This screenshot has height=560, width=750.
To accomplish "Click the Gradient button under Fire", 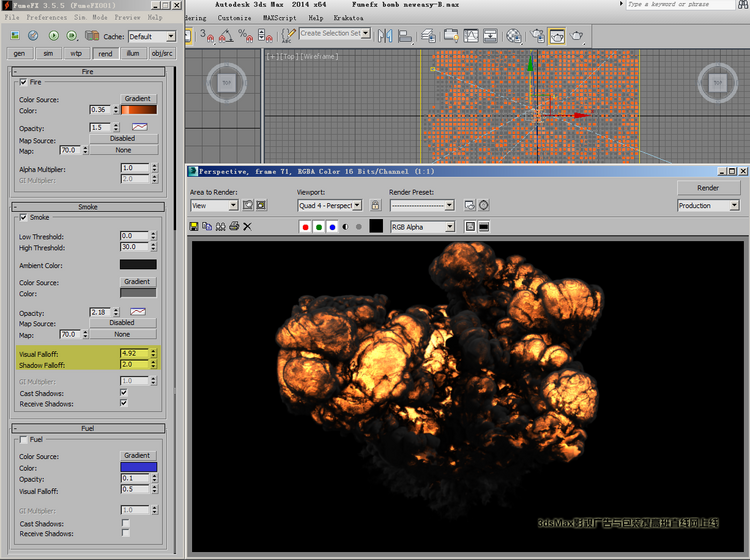I will coord(137,99).
